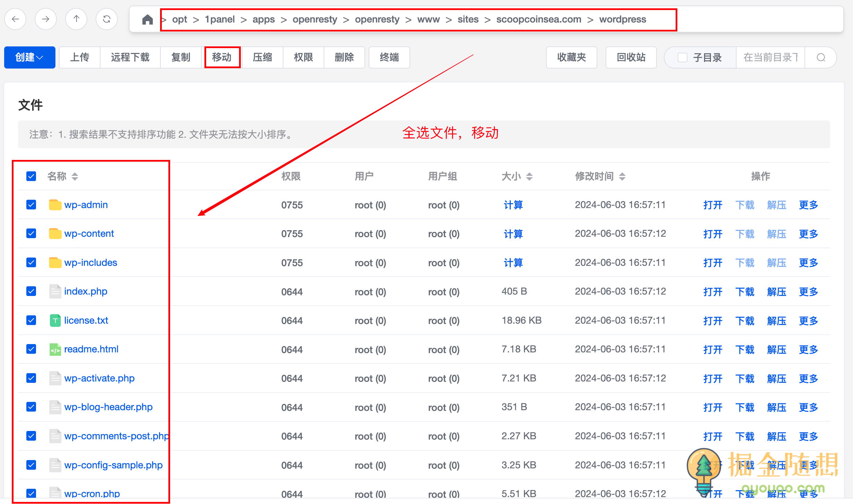Sort by modified time (修改时间) arrows
This screenshot has height=504, width=853.
coord(622,177)
